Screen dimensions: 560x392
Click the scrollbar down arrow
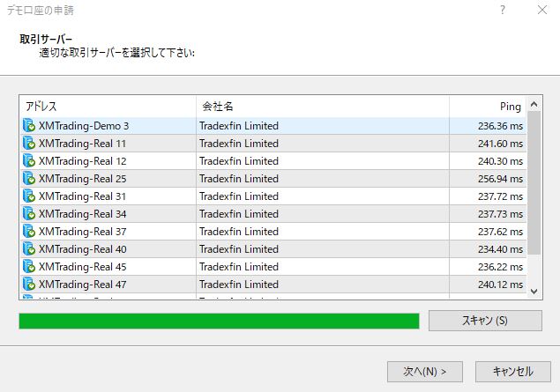pos(534,292)
